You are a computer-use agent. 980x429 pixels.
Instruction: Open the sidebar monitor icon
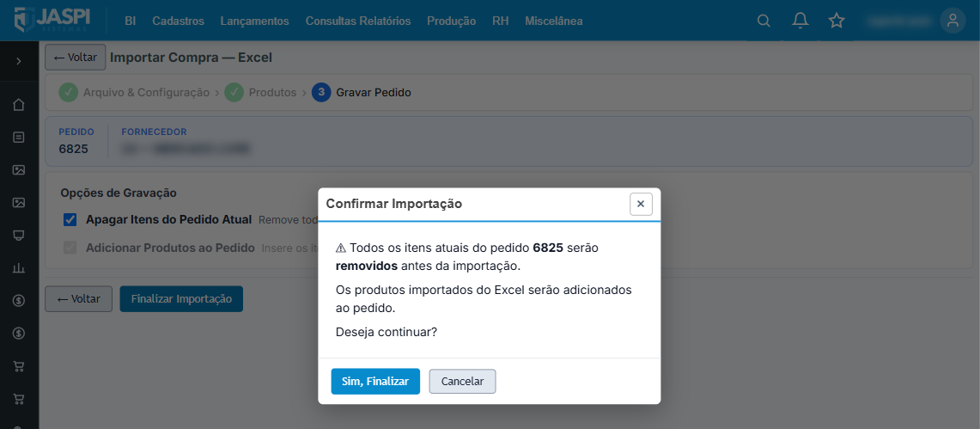[19, 236]
